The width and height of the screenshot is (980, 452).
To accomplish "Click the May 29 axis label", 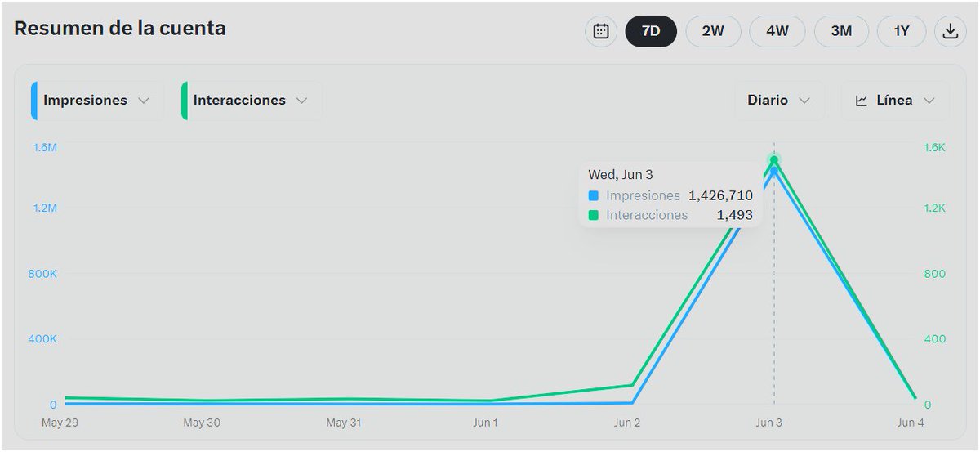I will (x=60, y=423).
